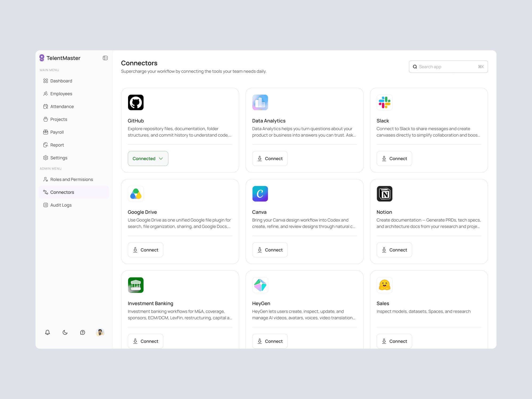Click the GitHub logo icon
Screen dimensions: 532x399
[136, 102]
